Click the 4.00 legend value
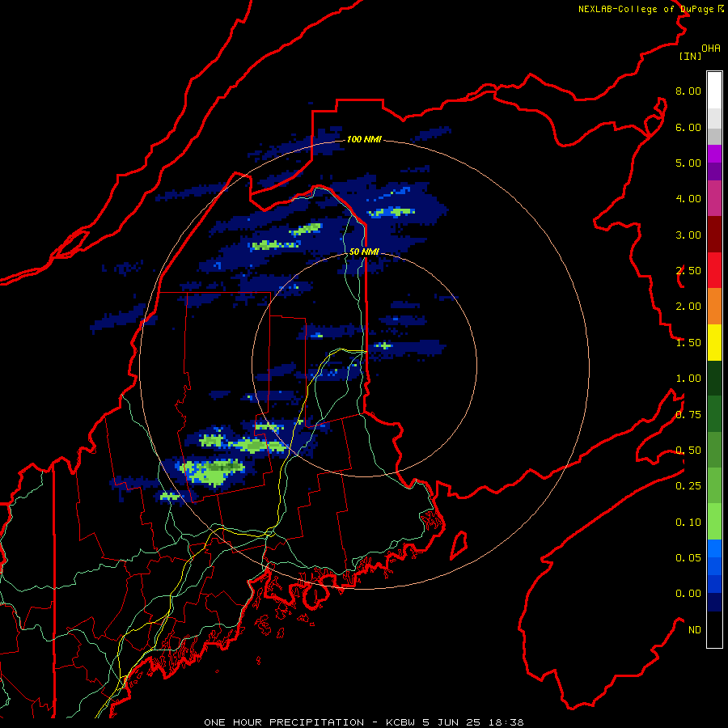The image size is (728, 728). [x=688, y=199]
